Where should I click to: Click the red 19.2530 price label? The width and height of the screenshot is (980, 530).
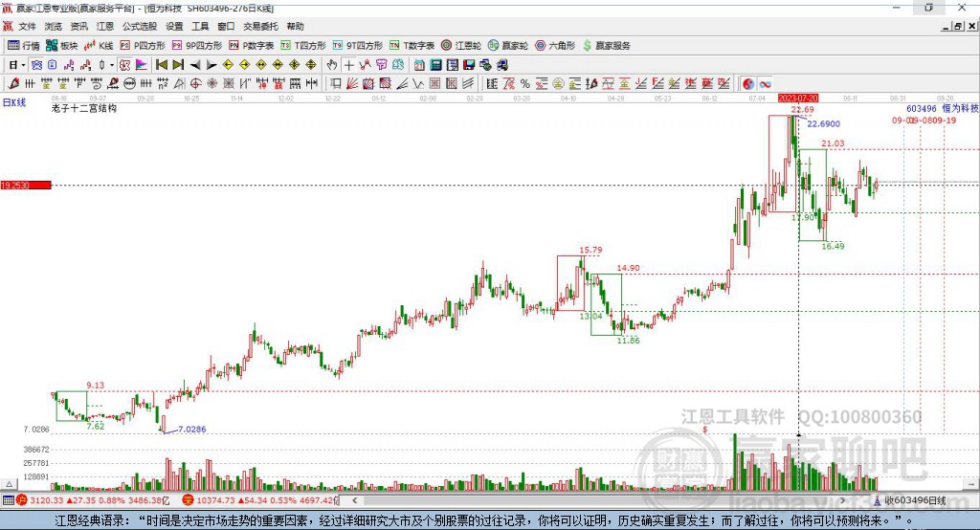(26, 185)
